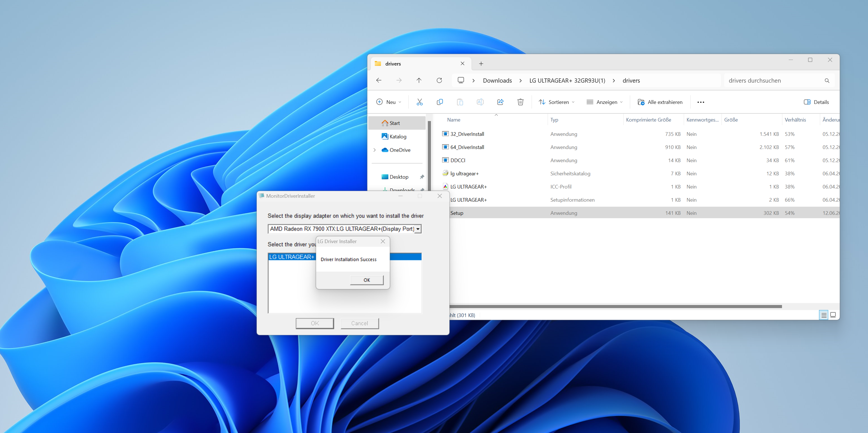The image size is (868, 433).
Task: Open the display adapter combo box
Action: coord(418,229)
